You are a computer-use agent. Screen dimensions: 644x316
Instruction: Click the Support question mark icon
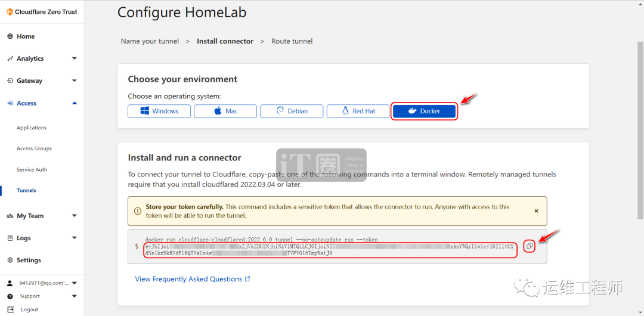[10, 296]
